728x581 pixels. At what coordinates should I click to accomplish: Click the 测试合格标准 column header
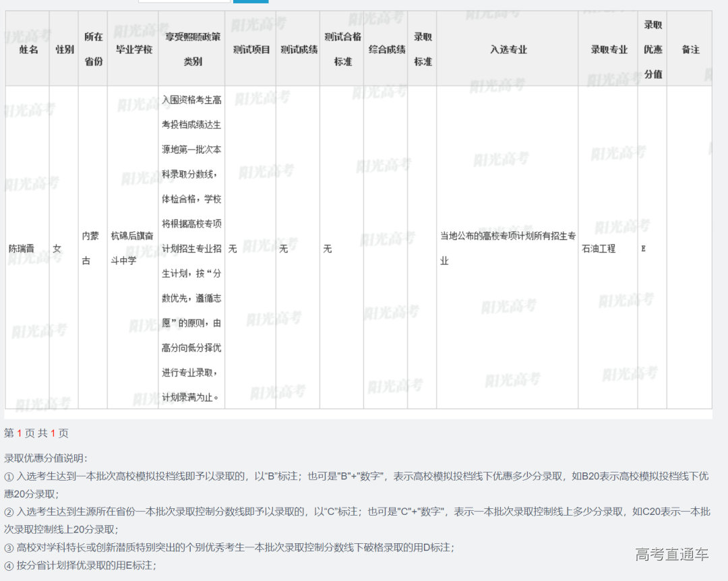(x=342, y=49)
